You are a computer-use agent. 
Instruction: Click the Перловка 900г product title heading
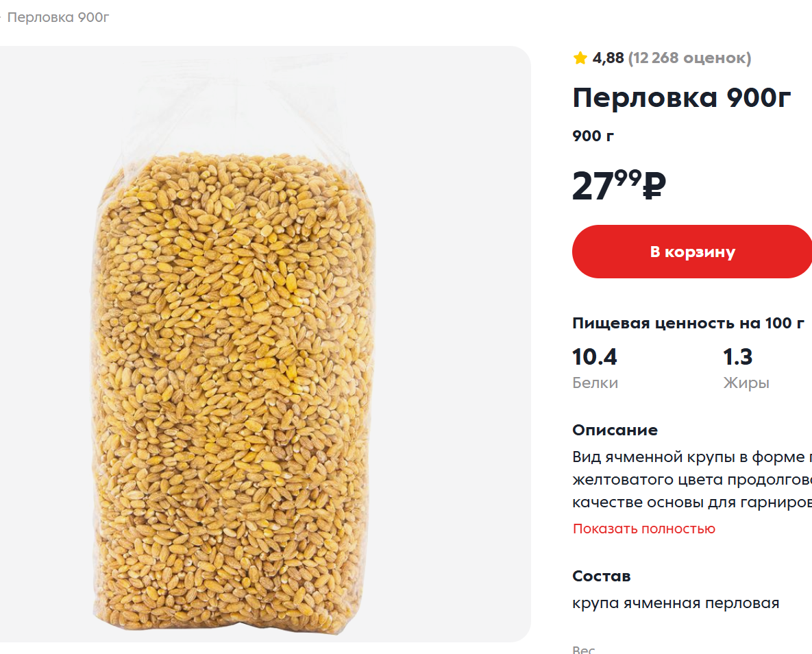tap(682, 98)
